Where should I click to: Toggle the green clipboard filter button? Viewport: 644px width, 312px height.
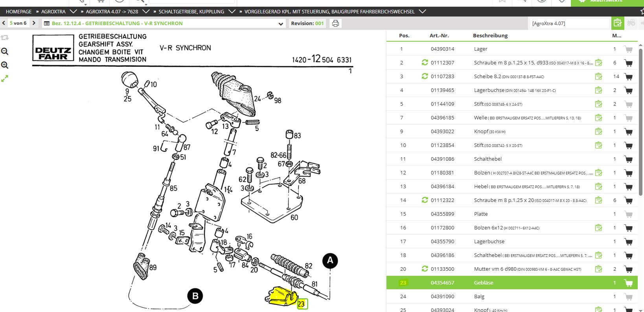[618, 23]
